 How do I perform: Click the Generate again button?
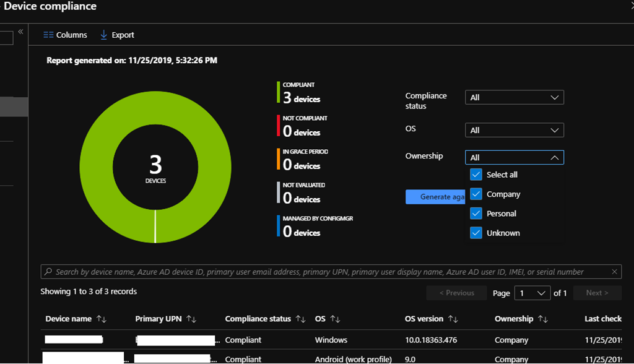435,197
